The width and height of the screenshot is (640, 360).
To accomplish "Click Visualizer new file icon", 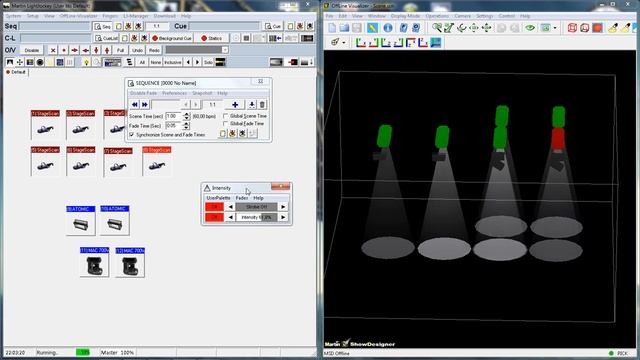I will click(332, 28).
